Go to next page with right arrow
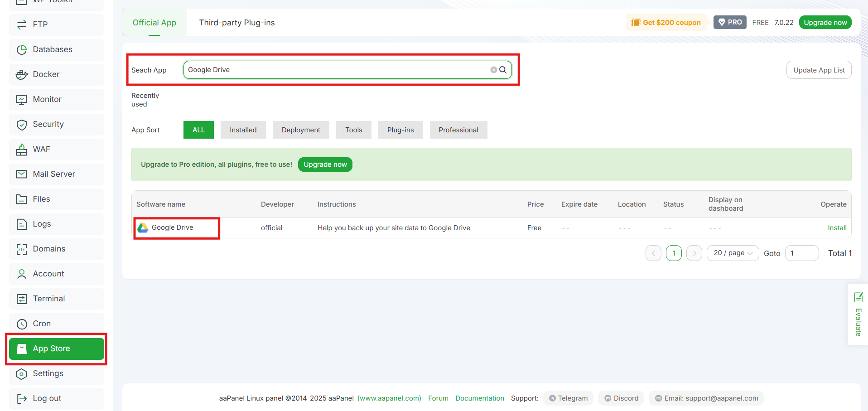Viewport: 868px width, 411px height. point(694,253)
